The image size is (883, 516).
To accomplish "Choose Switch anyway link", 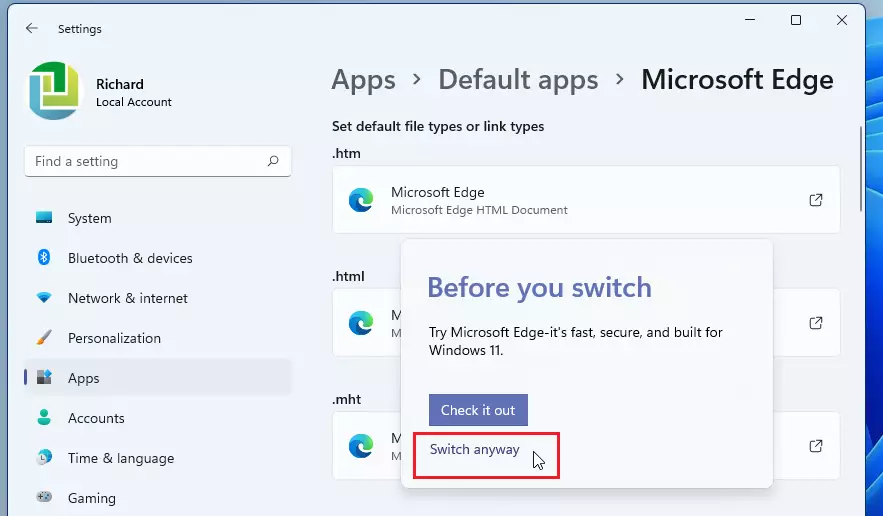I will pos(474,450).
